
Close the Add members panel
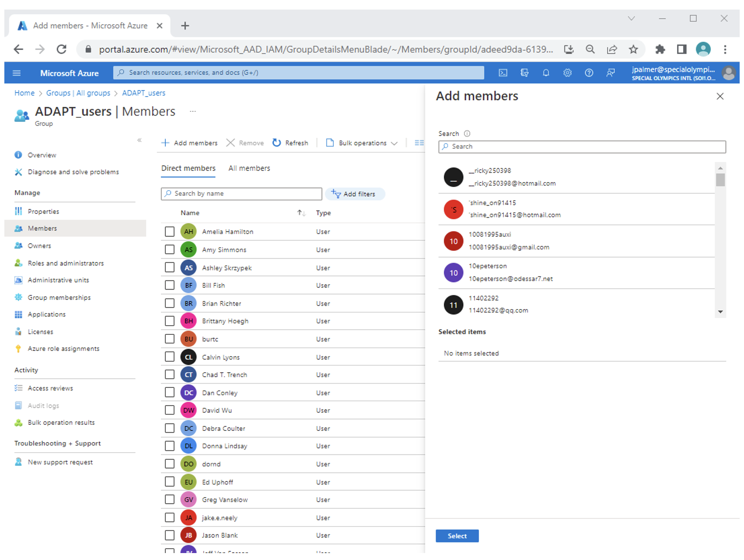coord(720,96)
